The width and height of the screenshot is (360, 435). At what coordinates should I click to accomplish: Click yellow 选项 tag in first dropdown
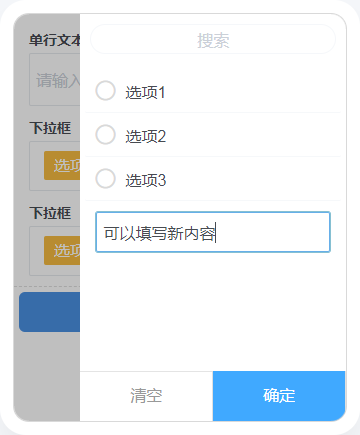click(62, 165)
